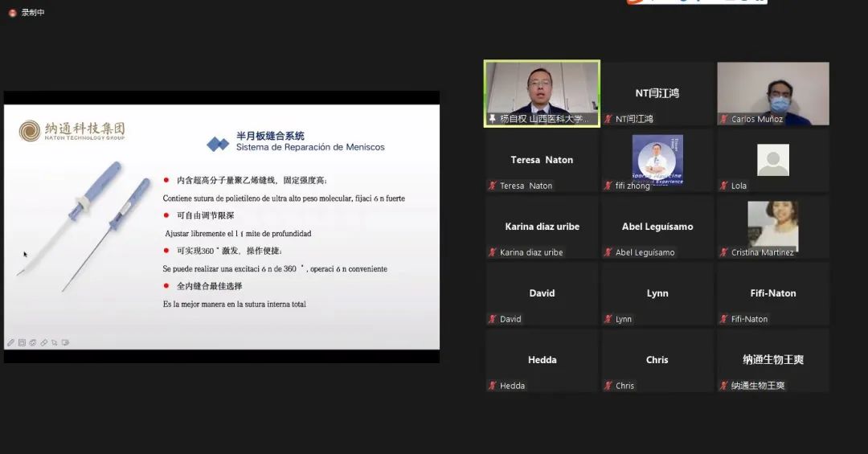Click 'Sistema de Reparación de Meniscos' subtitle
This screenshot has width=868, height=454.
310,147
